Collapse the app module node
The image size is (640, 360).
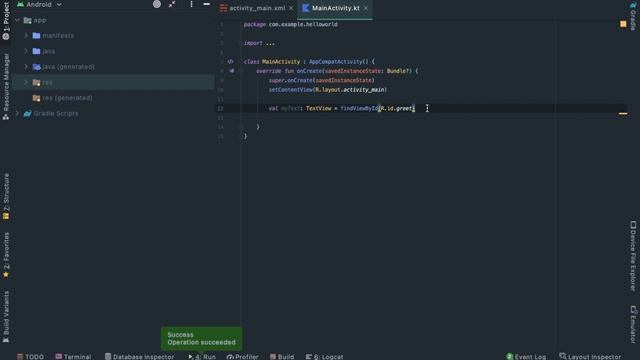click(17, 20)
